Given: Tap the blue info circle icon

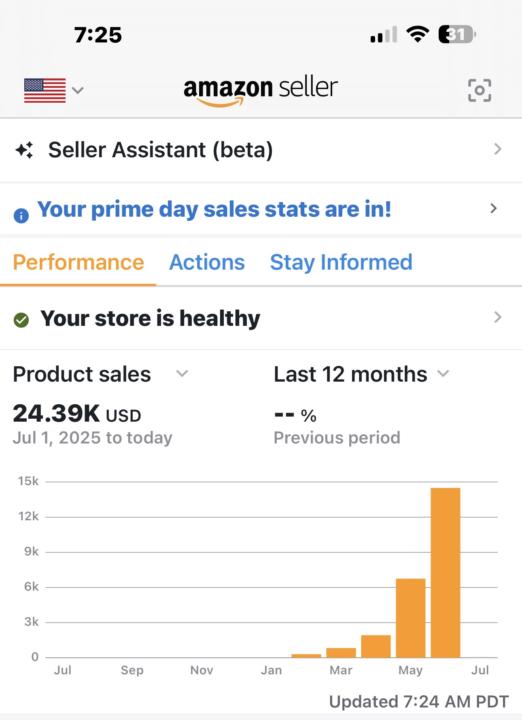Looking at the screenshot, I should point(21,215).
